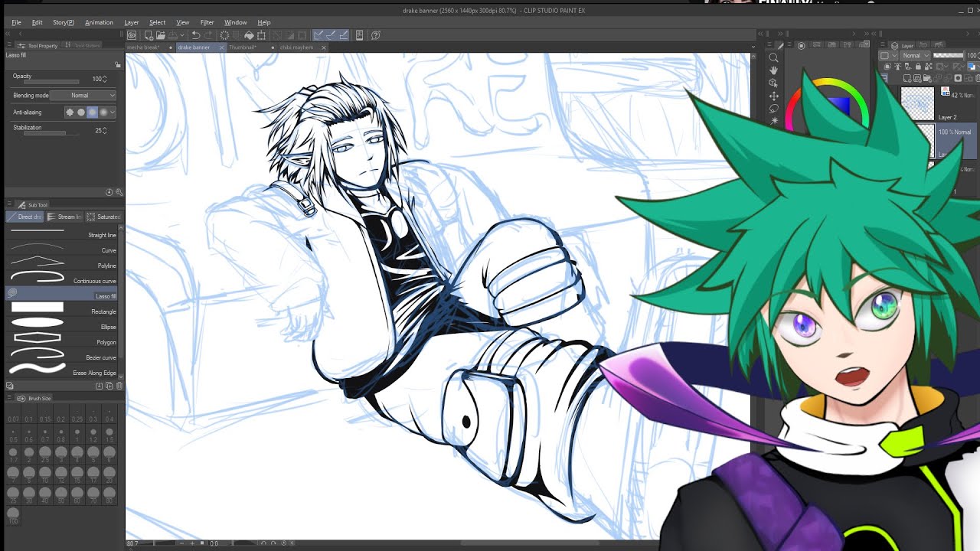
Task: Click the set as reference layer lighthouse icon
Action: click(898, 67)
